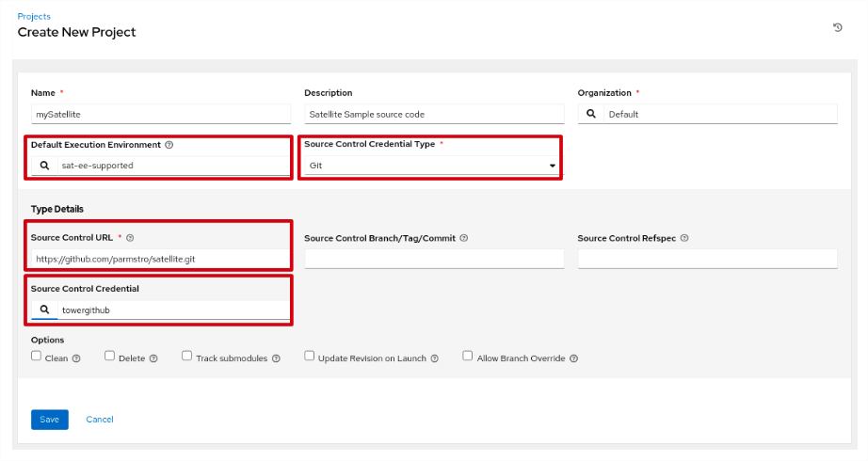Open help icon beside Source Control URL

tap(130, 238)
